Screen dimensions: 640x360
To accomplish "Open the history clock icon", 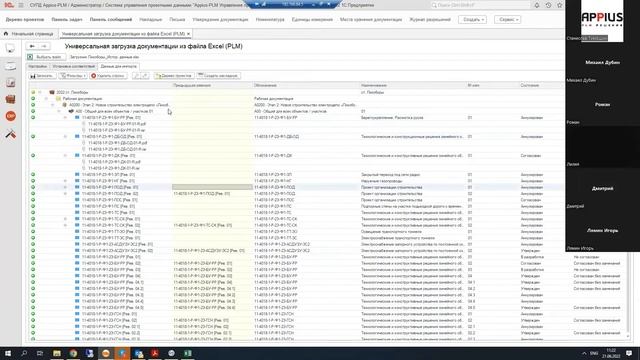I will click(548, 5).
